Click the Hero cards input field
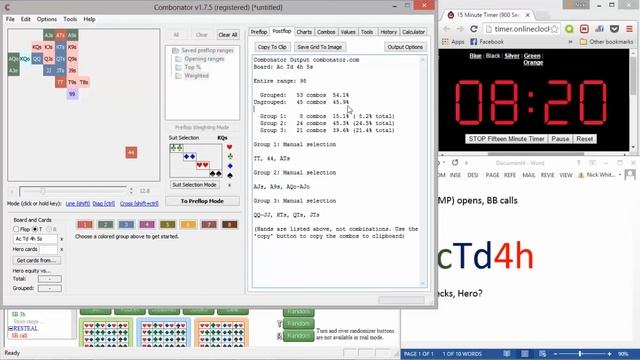 [x=49, y=249]
